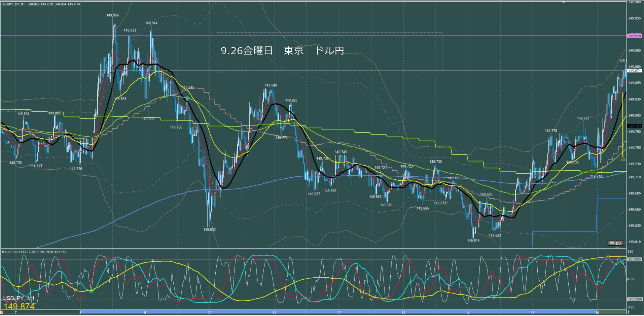Select the text label '9.26金曜日 東京 ドル円'

pos(282,50)
